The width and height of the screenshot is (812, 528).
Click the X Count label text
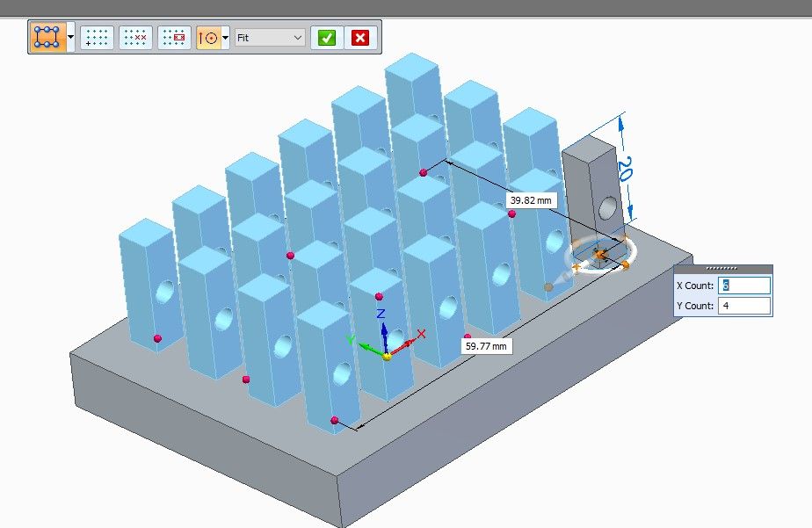pyautogui.click(x=695, y=286)
